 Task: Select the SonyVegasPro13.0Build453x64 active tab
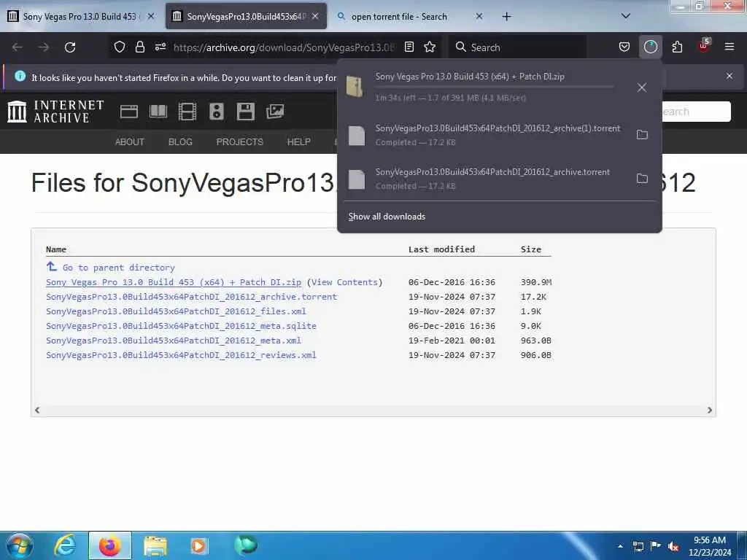tap(245, 17)
